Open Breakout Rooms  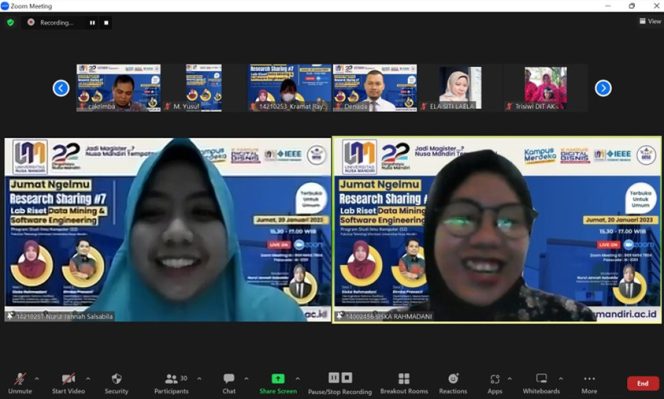(x=404, y=383)
